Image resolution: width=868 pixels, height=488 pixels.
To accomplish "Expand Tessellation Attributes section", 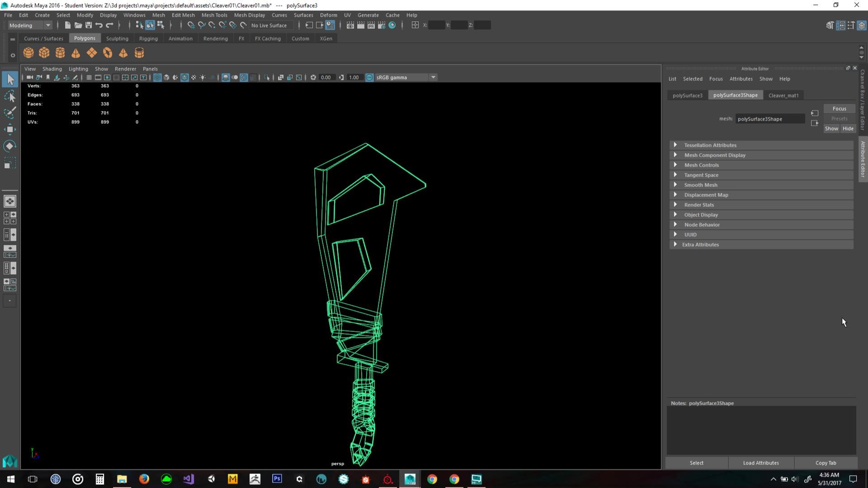I will pos(761,145).
